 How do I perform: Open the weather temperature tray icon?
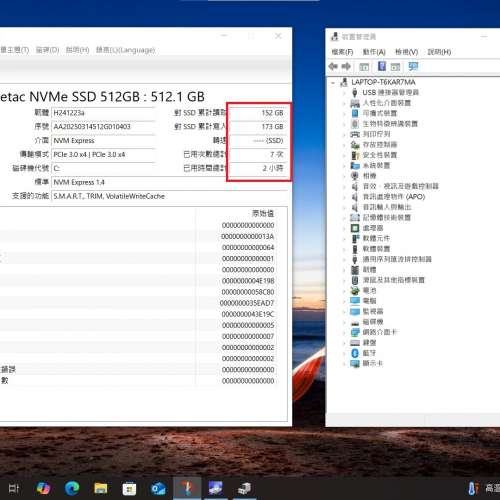(x=473, y=489)
